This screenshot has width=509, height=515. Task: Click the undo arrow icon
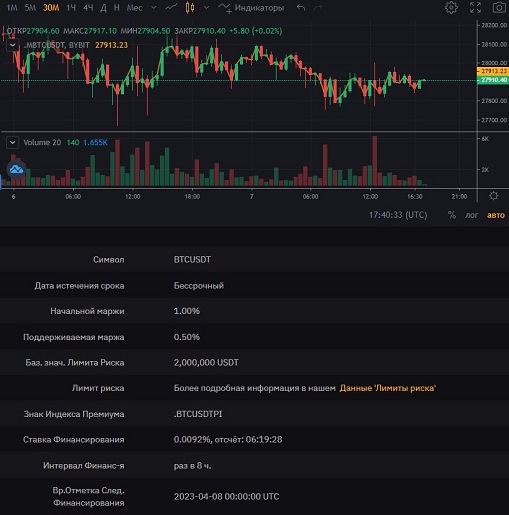coord(301,7)
